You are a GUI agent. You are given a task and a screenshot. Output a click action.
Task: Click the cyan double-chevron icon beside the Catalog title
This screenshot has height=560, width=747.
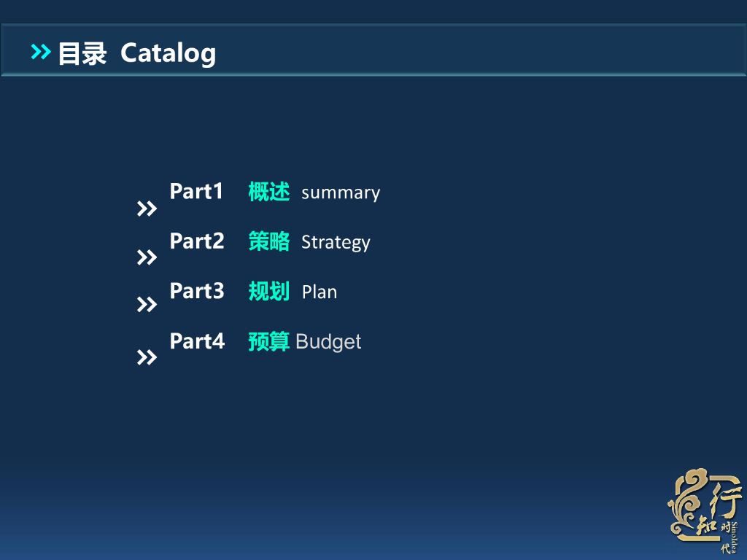coord(41,51)
